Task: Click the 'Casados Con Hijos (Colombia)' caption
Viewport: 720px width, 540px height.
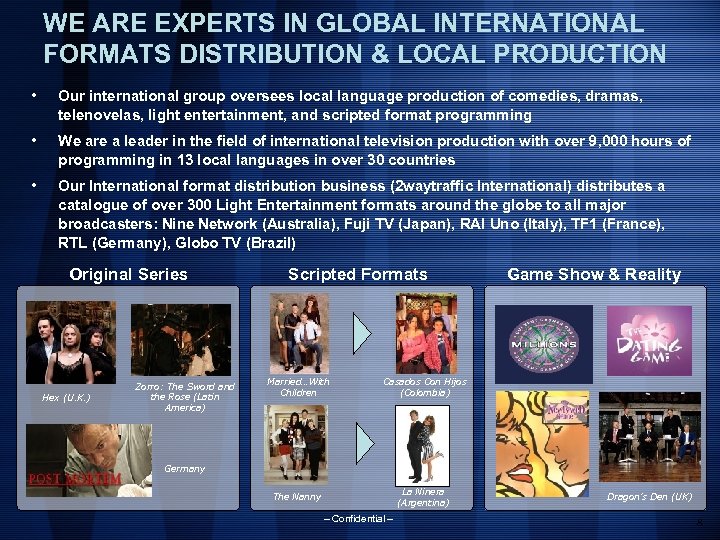Action: click(x=425, y=387)
